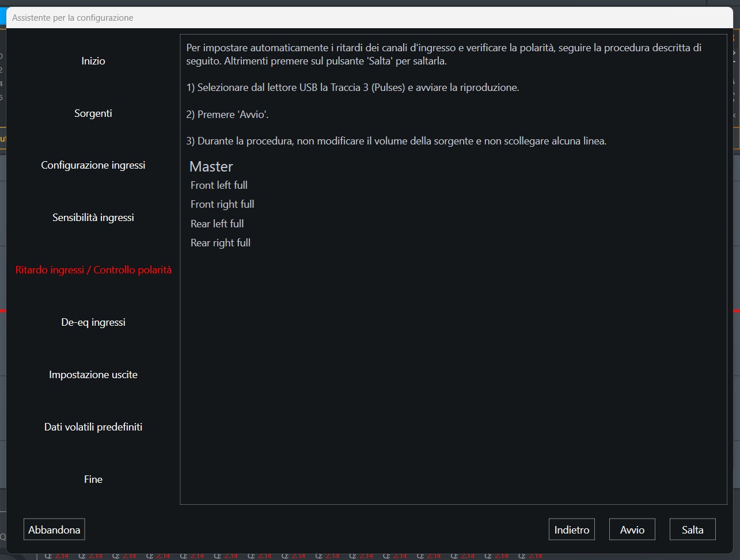Select the Rear left full channel

pos(217,224)
